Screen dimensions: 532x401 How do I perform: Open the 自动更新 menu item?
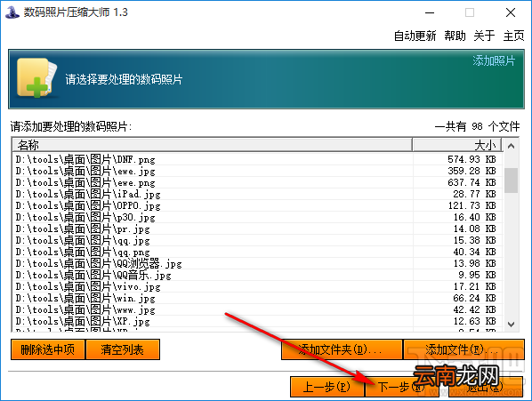[x=415, y=36]
